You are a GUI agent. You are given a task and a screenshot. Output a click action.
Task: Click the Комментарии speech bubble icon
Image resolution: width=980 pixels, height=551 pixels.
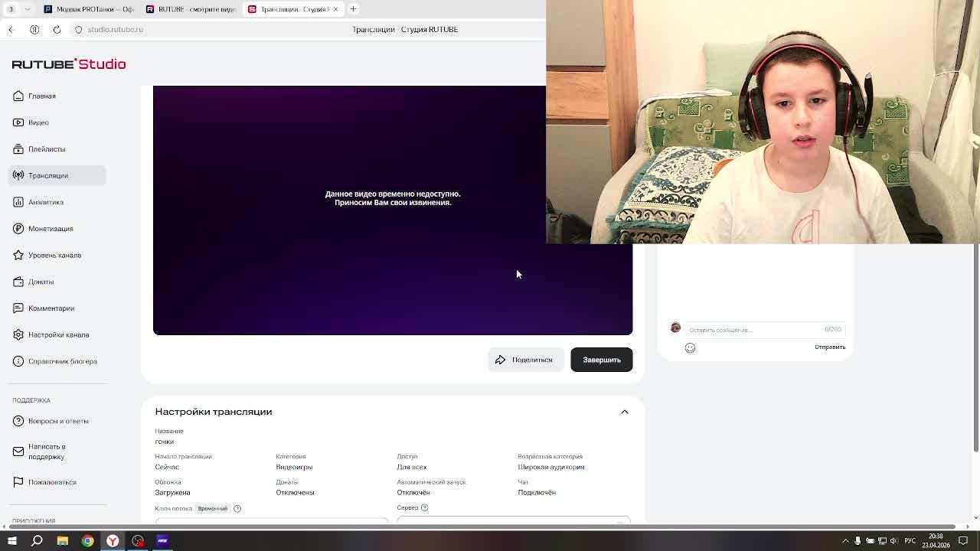pyautogui.click(x=18, y=308)
